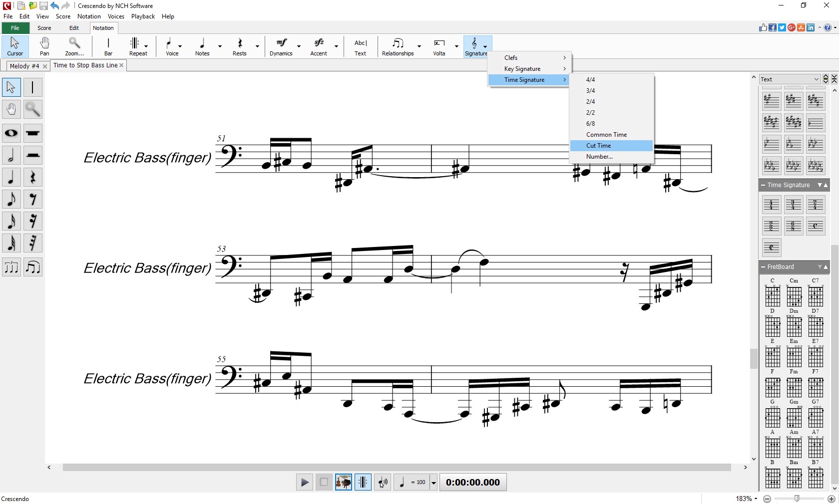
Task: Select the whole note in the side toolbar
Action: (x=11, y=133)
